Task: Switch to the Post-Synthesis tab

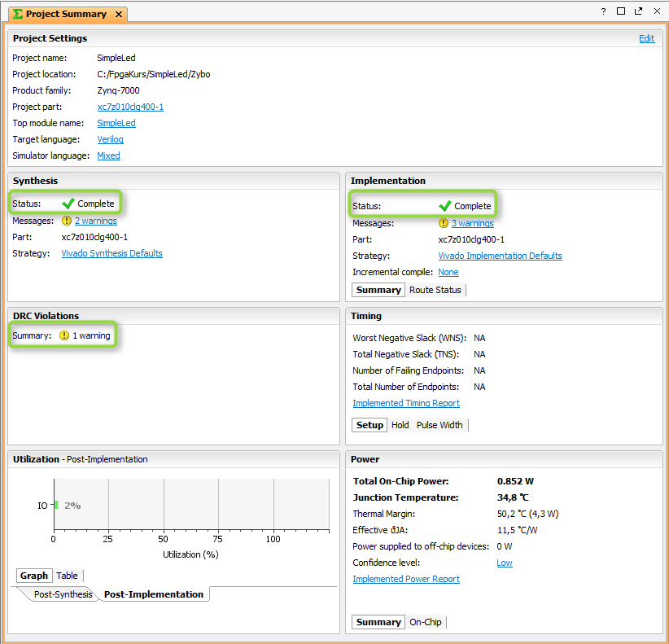Action: 63,594
